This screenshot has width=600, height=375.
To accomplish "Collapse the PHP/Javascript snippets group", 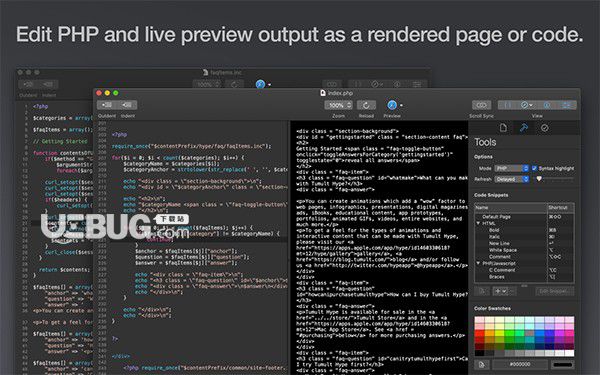I will 478,263.
